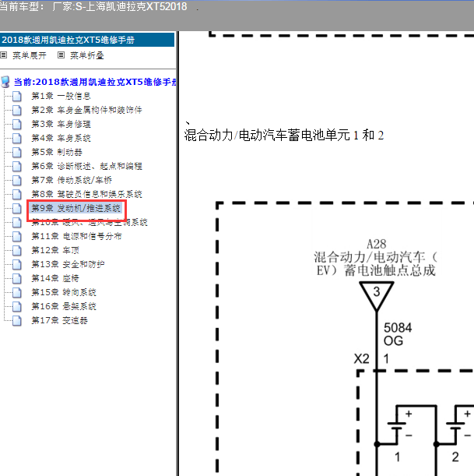Click page icon for 第7章 传动系统/车桥
474x476 pixels.
(x=17, y=180)
